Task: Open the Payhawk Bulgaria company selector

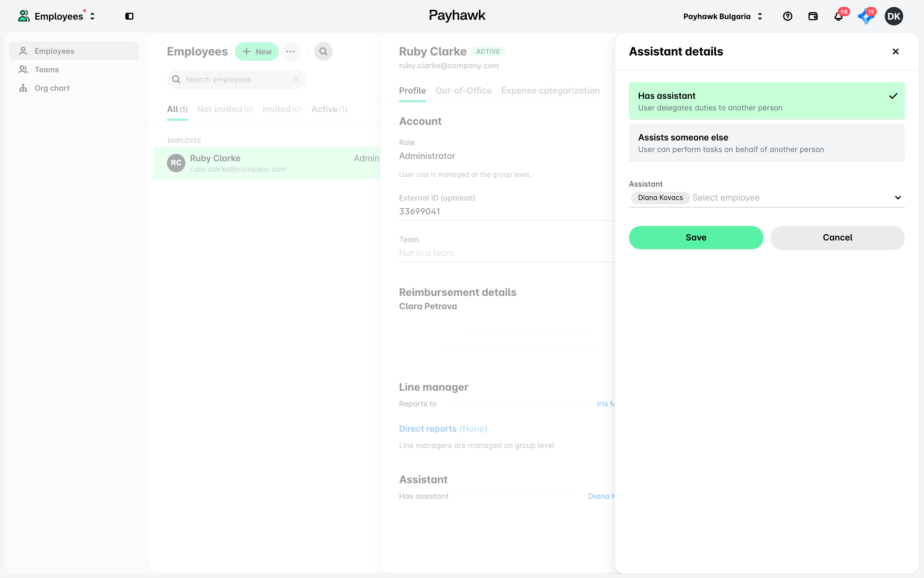Action: point(722,16)
